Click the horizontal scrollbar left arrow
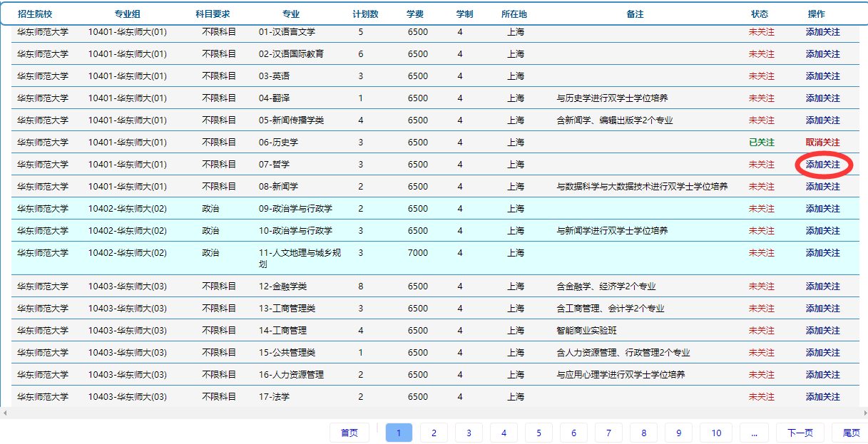The width and height of the screenshot is (868, 444). pos(5,413)
